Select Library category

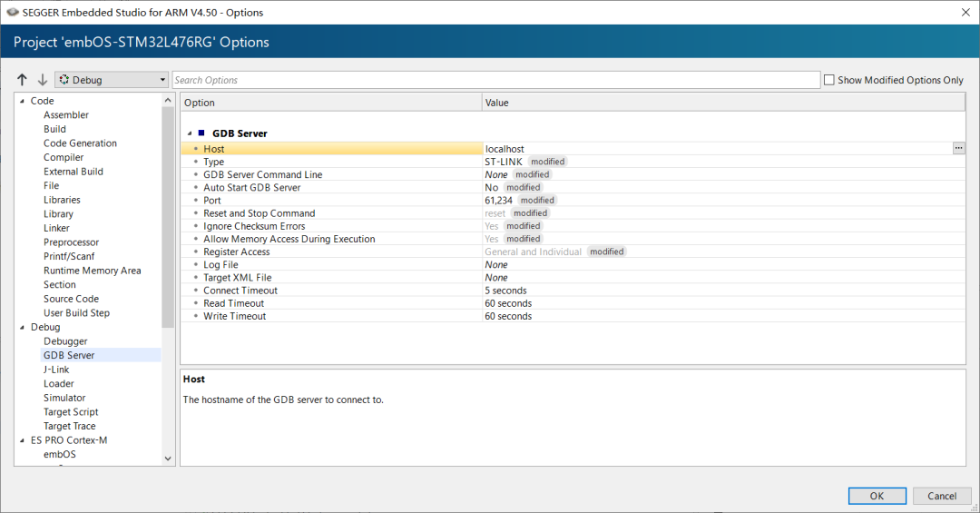[59, 214]
